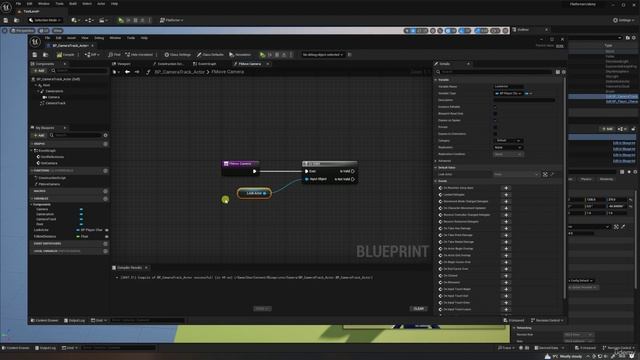
Task: Toggle visibility eye for LookActor variable
Action: point(107,230)
